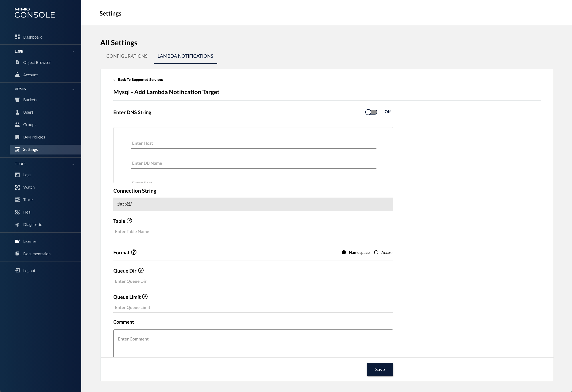Image resolution: width=572 pixels, height=392 pixels.
Task: Click the Logout icon
Action: pos(17,271)
